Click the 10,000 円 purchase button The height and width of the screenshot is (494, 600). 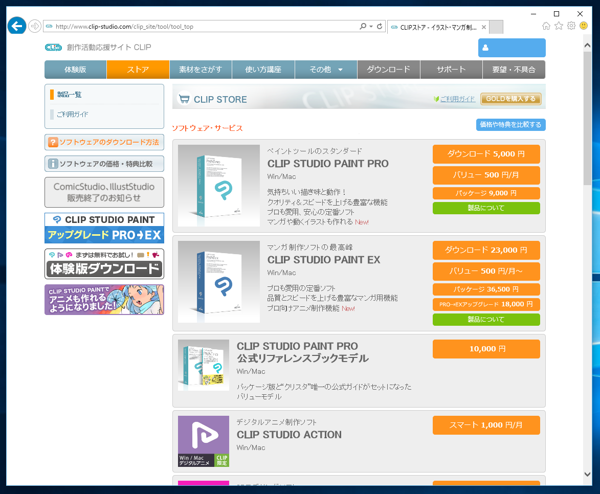coord(486,349)
